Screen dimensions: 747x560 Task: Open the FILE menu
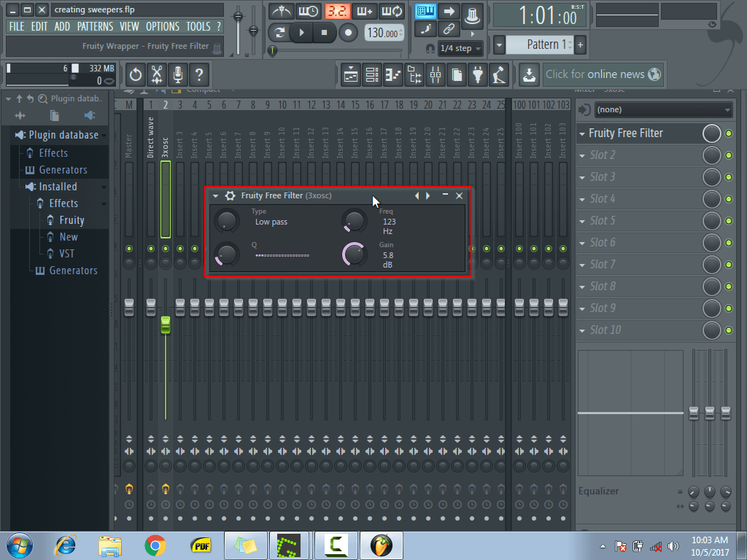(17, 27)
